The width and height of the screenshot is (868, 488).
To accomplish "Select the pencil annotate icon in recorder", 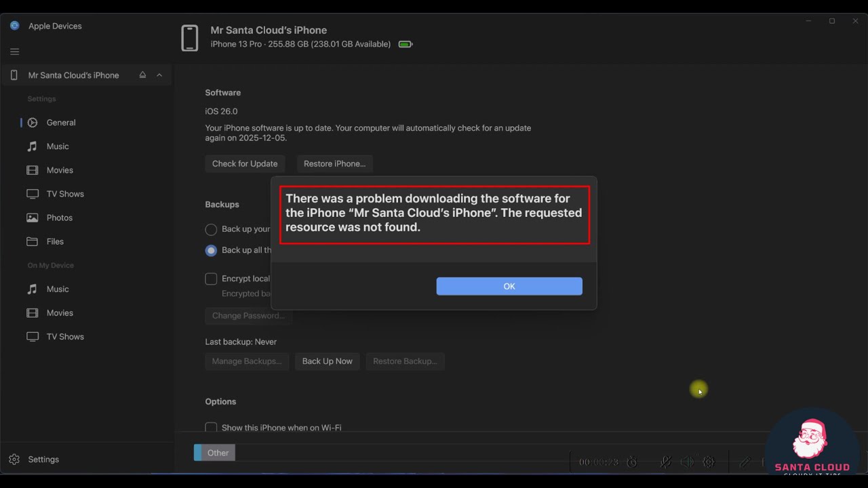I will click(745, 462).
